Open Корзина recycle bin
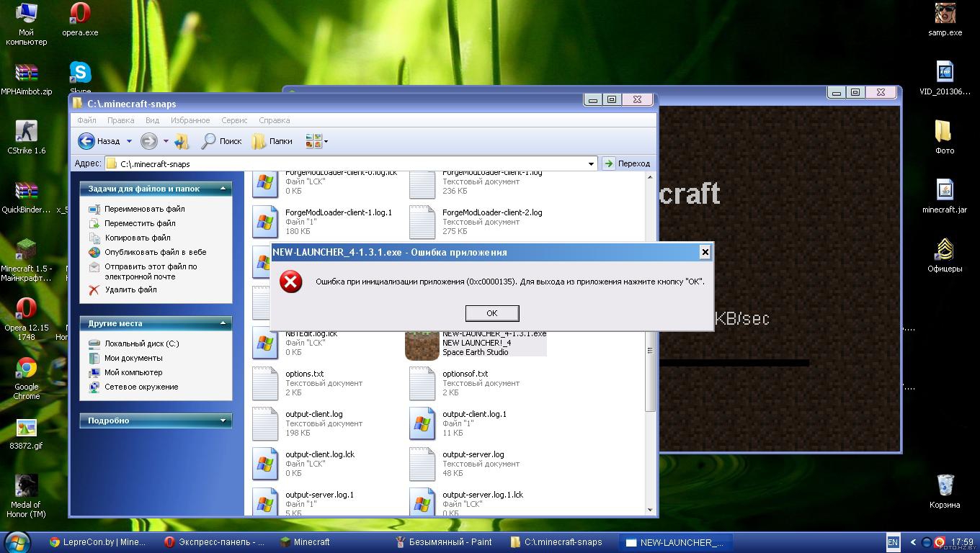The image size is (980, 553). (945, 492)
